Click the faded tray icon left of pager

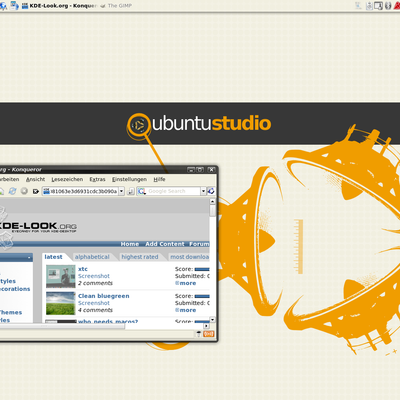[x=359, y=6]
